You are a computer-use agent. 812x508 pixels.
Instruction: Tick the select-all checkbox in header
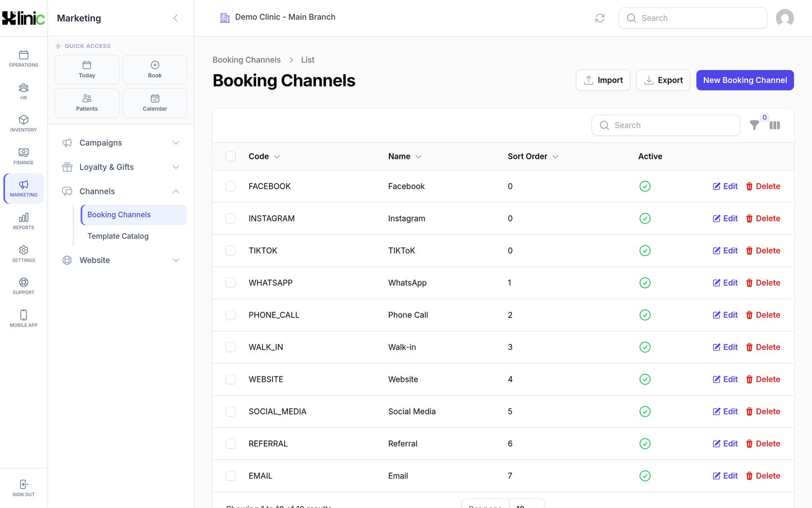coord(231,156)
